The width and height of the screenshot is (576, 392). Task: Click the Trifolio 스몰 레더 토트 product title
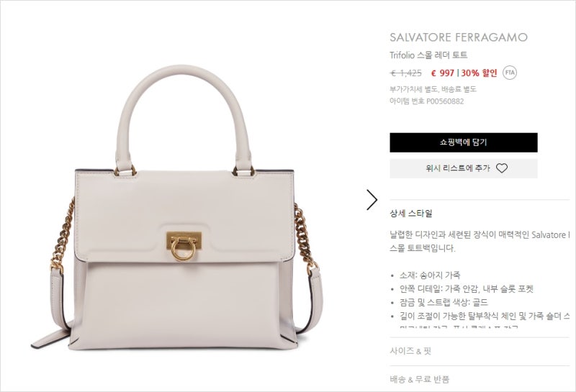pos(428,55)
